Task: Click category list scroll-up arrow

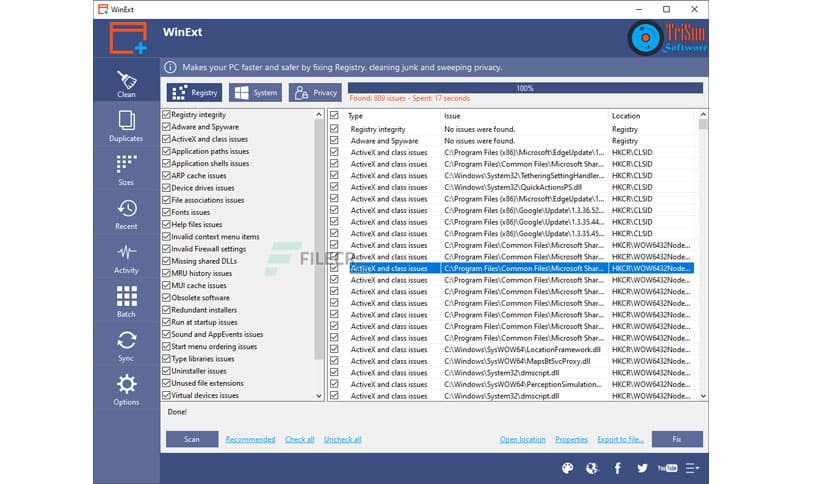Action: pos(319,115)
